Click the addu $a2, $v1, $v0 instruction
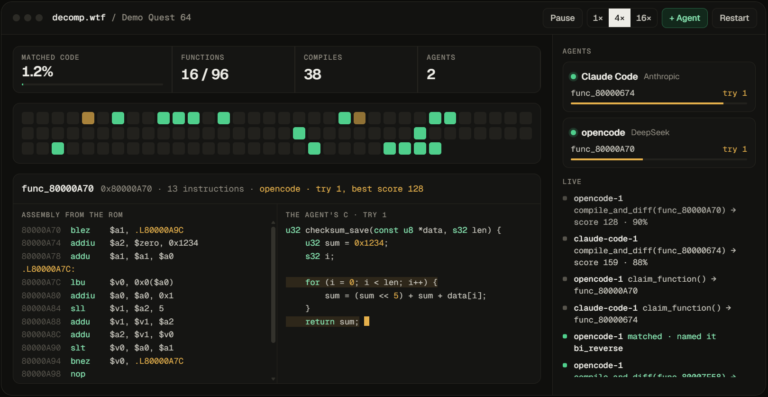Viewport: 768px width, 397px height. click(98, 335)
